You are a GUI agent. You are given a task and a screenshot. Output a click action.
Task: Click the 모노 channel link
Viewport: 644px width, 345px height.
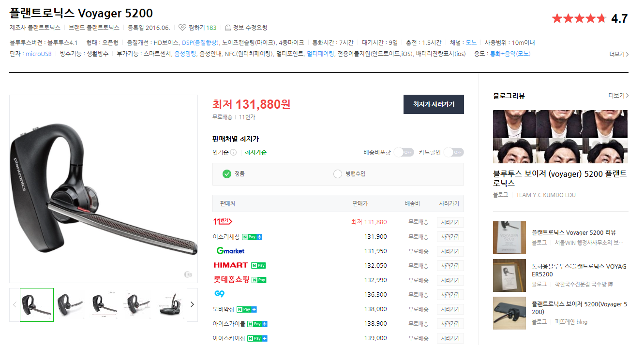[x=471, y=43]
